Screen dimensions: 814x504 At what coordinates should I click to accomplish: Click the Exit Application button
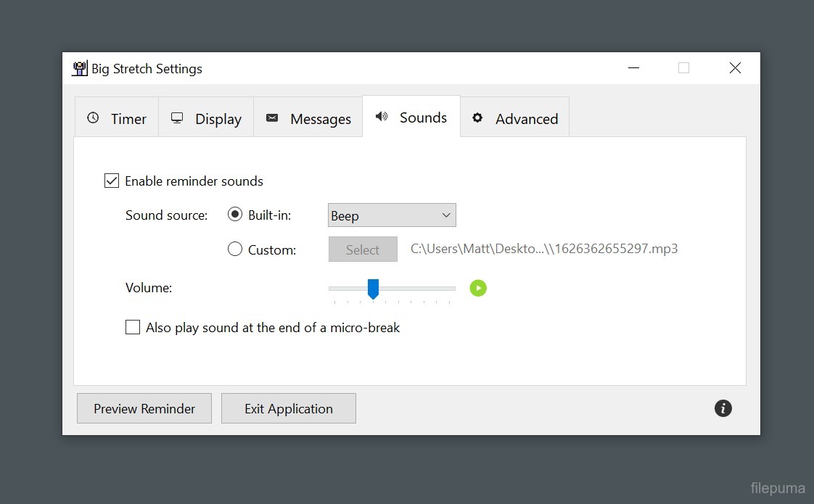coord(288,408)
